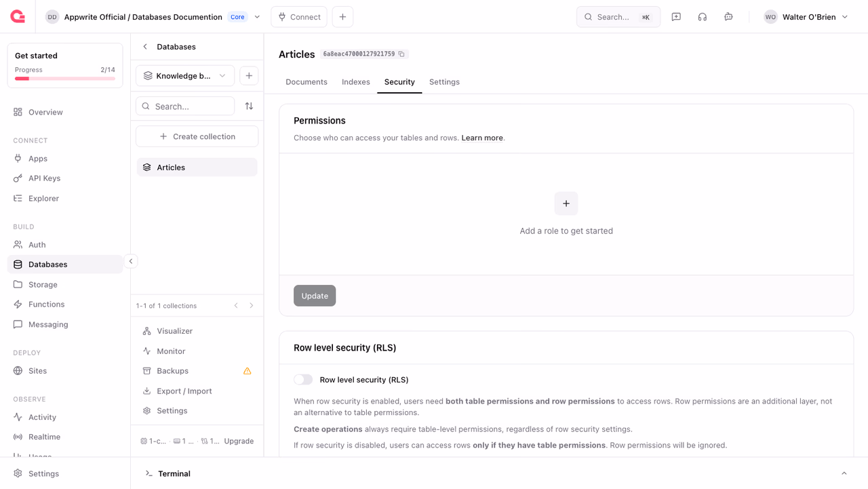Focus the collections Search field

(x=185, y=106)
